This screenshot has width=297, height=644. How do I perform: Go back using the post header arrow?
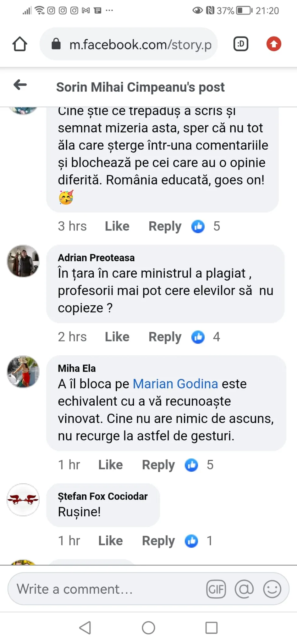pyautogui.click(x=20, y=85)
